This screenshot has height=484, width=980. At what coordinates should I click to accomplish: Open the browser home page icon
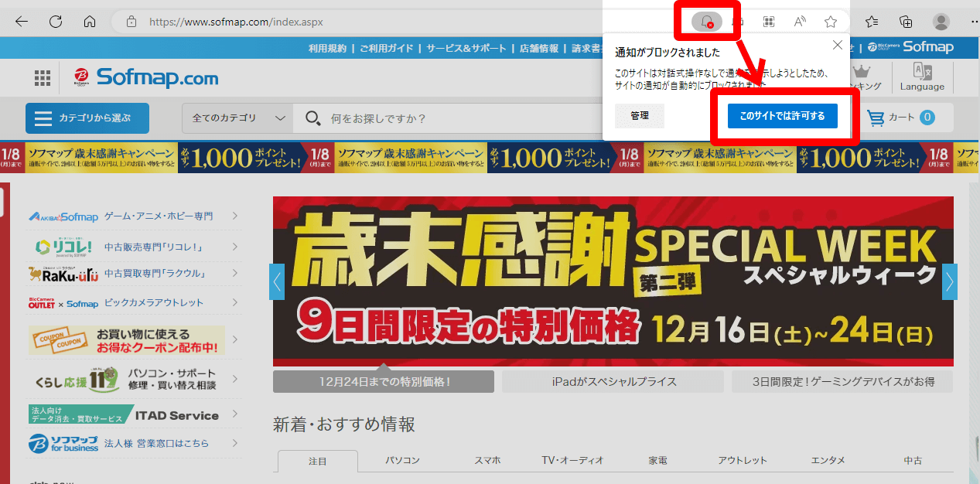[x=90, y=22]
